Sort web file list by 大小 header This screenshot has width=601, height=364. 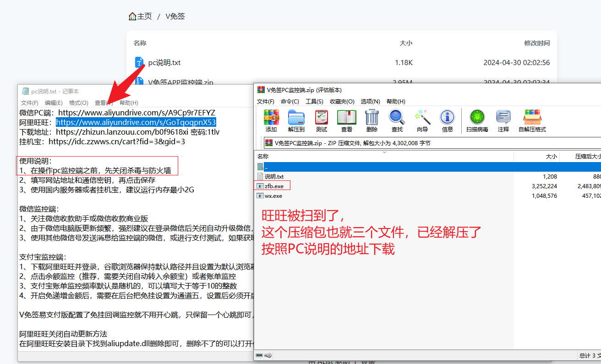pyautogui.click(x=406, y=43)
